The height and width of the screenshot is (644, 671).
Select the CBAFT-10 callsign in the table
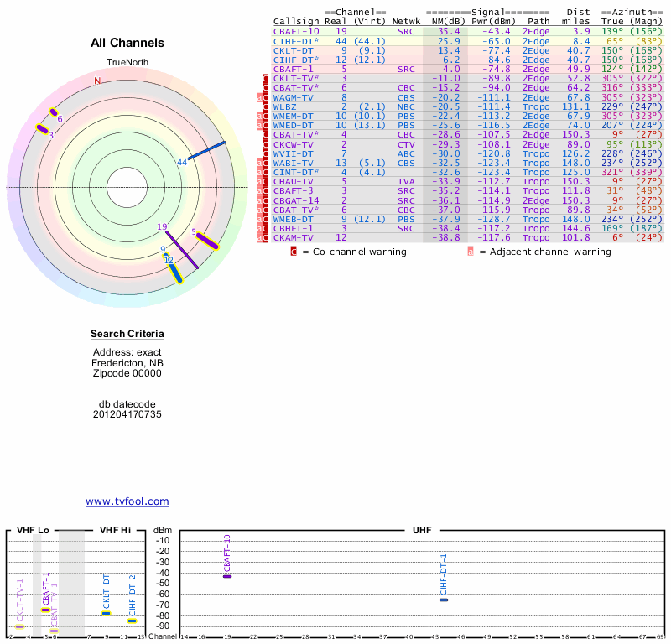tap(296, 31)
